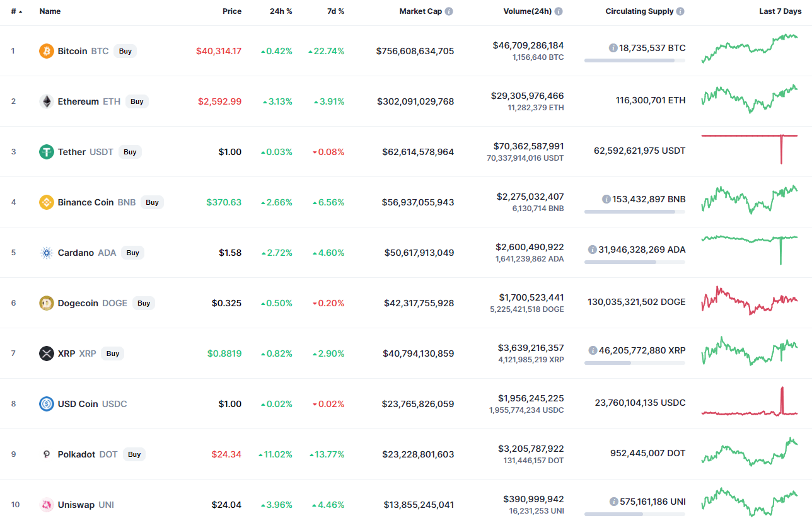The image size is (812, 523).
Task: Sort coins by Name header
Action: point(50,11)
